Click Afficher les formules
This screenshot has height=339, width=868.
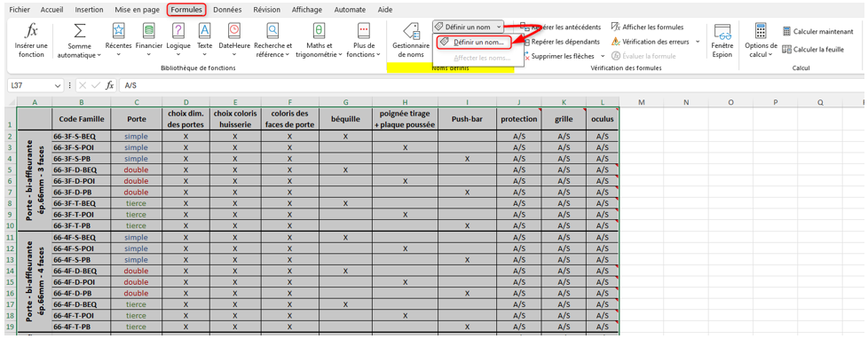(x=648, y=27)
